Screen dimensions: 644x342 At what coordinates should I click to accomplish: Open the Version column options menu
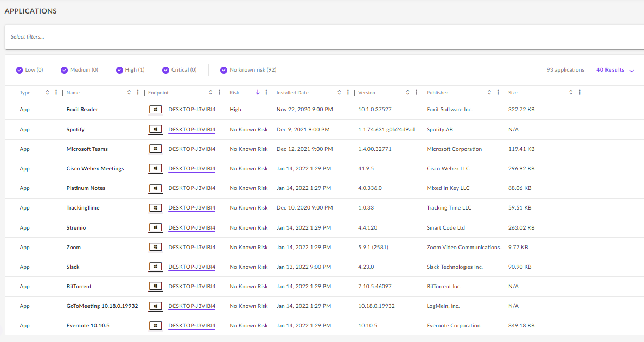click(x=417, y=92)
